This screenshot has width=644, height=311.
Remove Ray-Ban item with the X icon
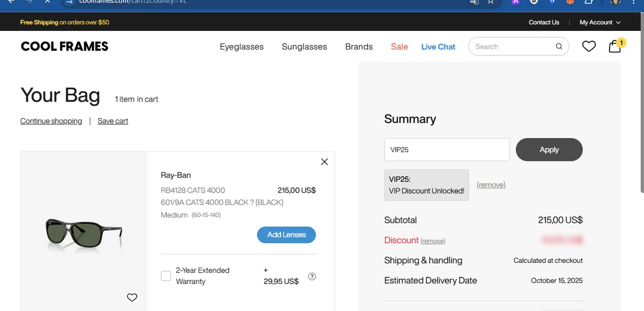[x=324, y=162]
